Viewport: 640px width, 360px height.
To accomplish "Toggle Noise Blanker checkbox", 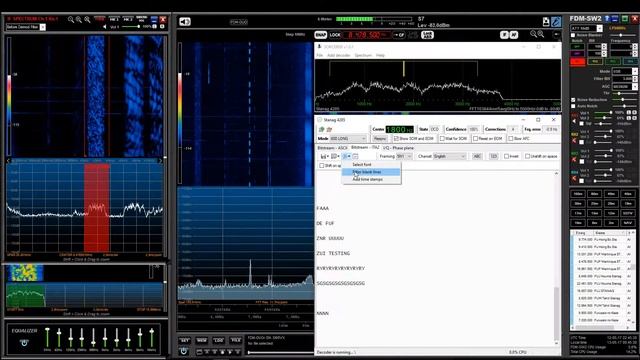I will [x=573, y=36].
